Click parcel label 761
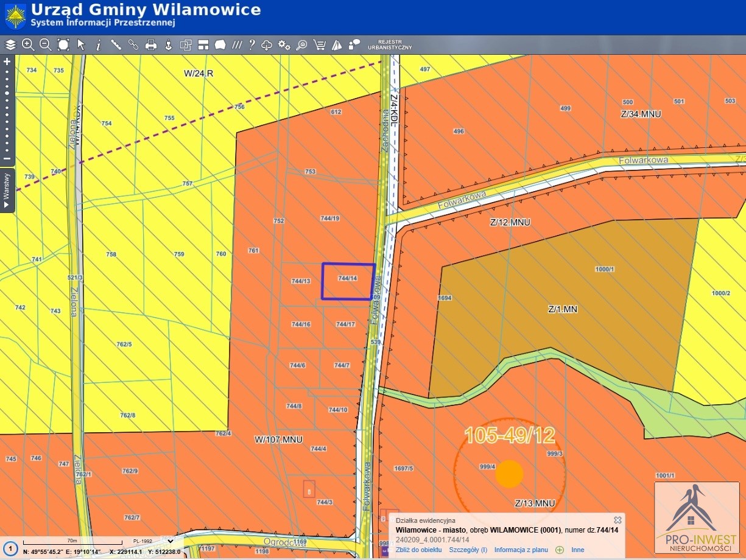The width and height of the screenshot is (746, 560). 254,251
